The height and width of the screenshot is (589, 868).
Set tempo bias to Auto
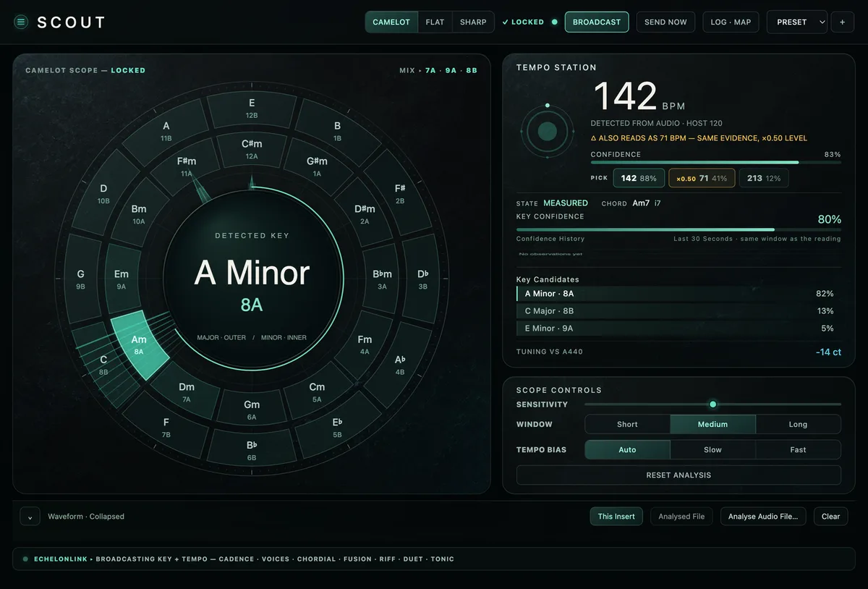pos(627,449)
